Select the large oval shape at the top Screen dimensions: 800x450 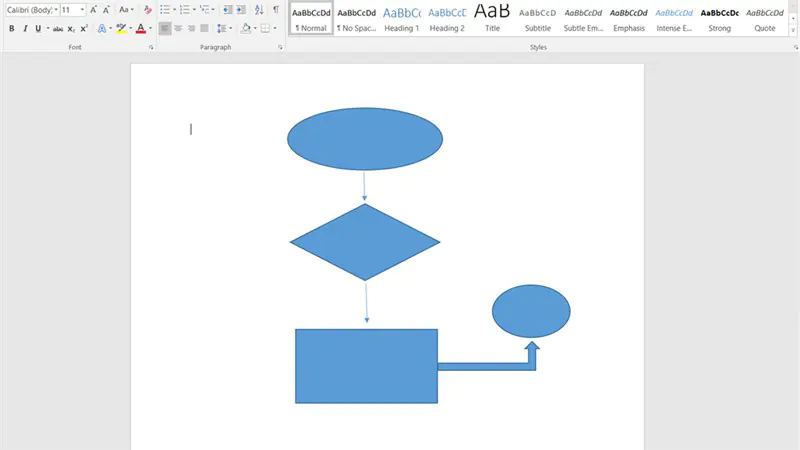[365, 139]
